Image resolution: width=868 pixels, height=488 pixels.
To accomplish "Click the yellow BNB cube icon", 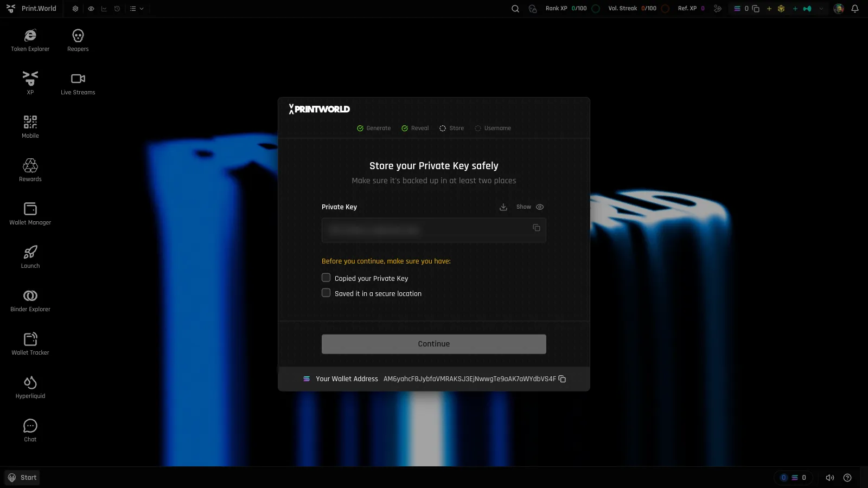I will tap(781, 9).
